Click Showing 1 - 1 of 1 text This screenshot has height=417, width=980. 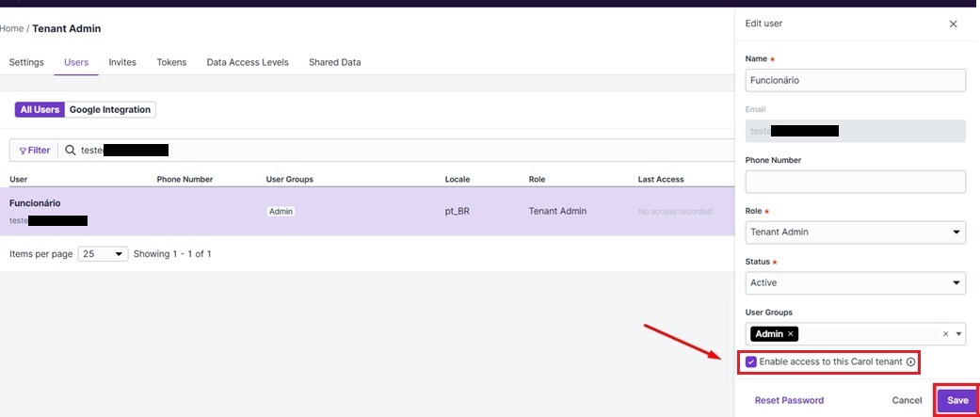(x=172, y=254)
